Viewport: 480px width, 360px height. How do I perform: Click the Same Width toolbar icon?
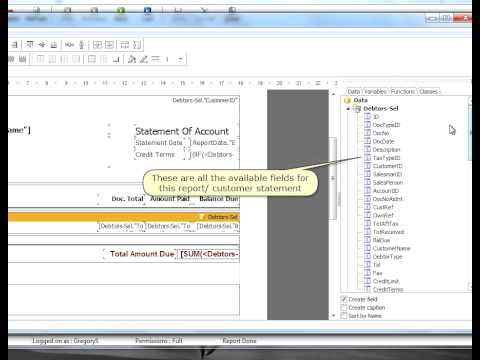125,44
